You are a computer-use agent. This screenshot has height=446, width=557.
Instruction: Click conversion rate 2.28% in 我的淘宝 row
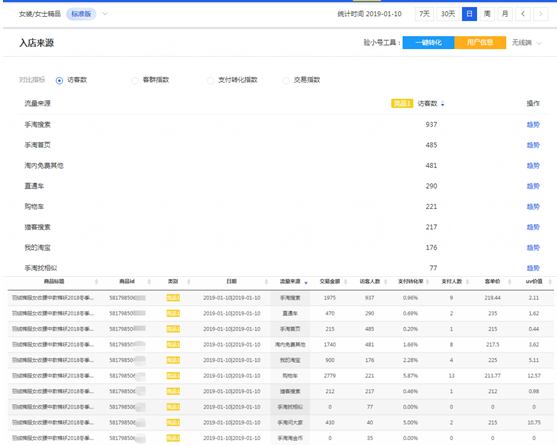tap(410, 360)
